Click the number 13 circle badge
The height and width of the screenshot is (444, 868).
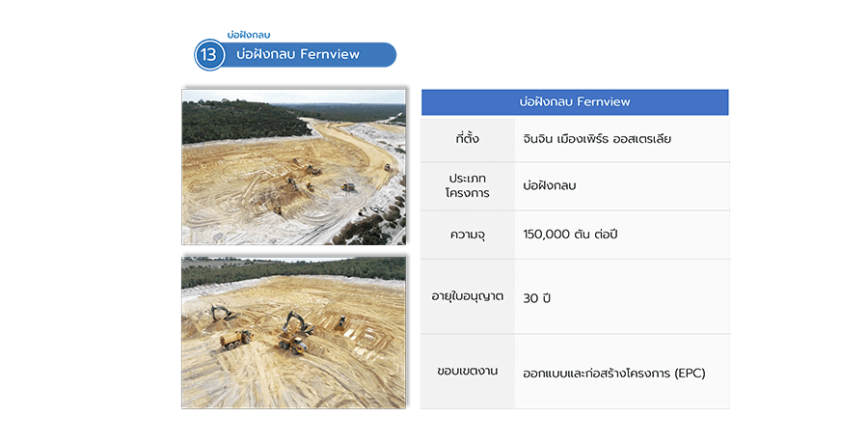click(209, 55)
